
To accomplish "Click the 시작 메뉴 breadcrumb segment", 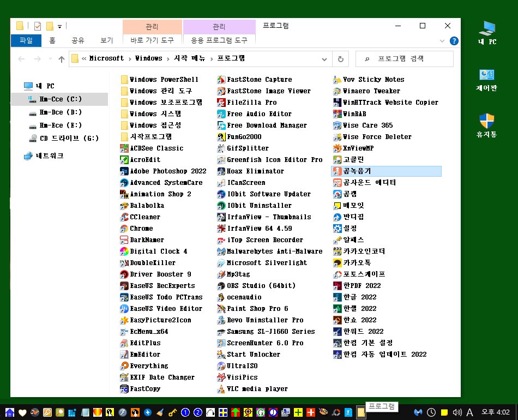I will click(189, 58).
